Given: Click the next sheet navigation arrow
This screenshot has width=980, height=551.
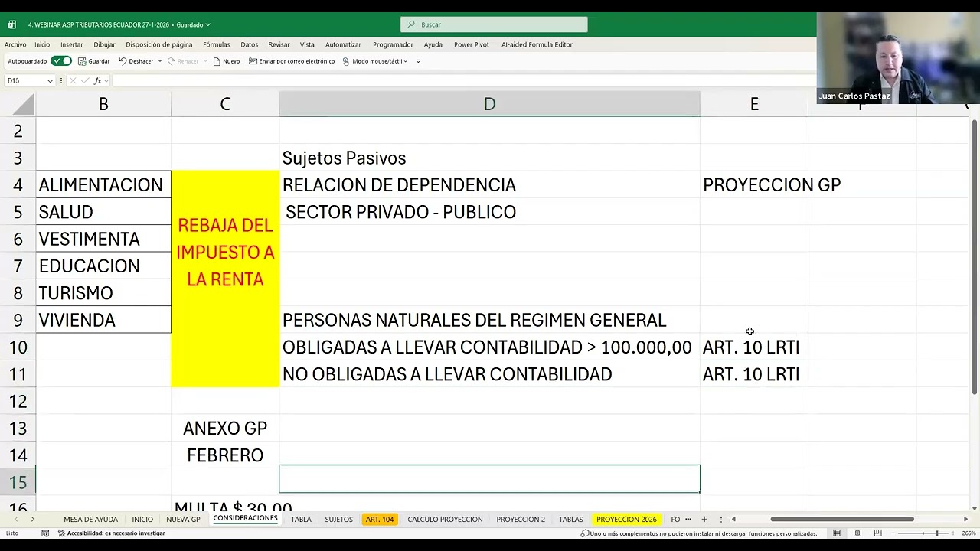Looking at the screenshot, I should coord(32,519).
